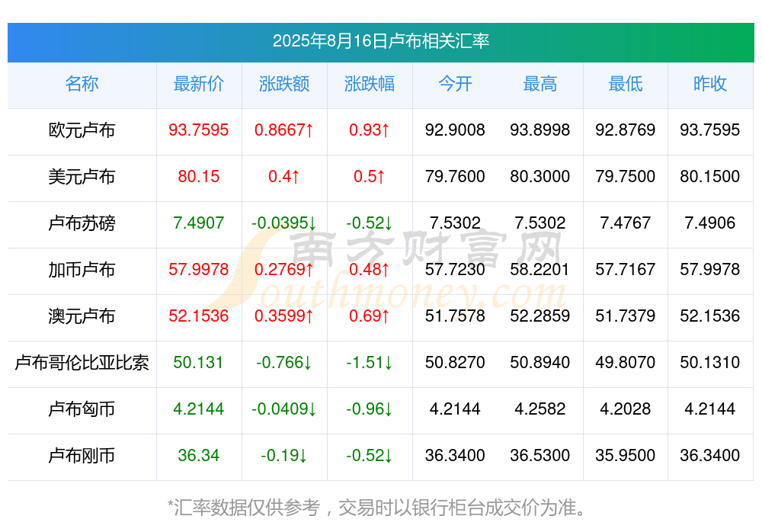Click the red latest price 52.1536
762x532 pixels.
click(199, 316)
